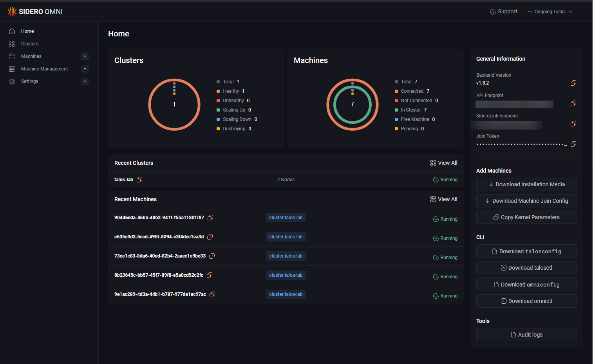Expand the Machine Management submenu arrow
593x364 pixels.
[85, 69]
